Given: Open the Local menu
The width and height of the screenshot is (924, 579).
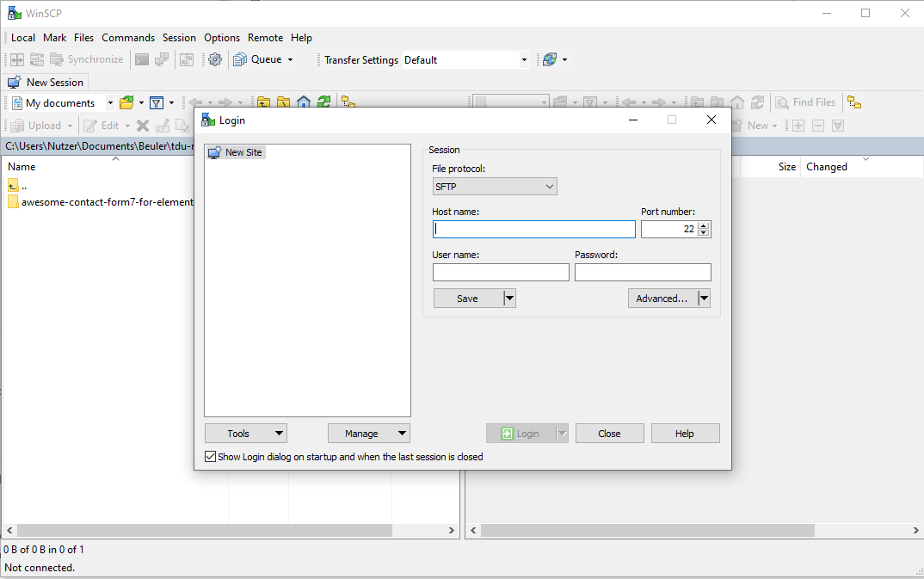Looking at the screenshot, I should tap(23, 38).
